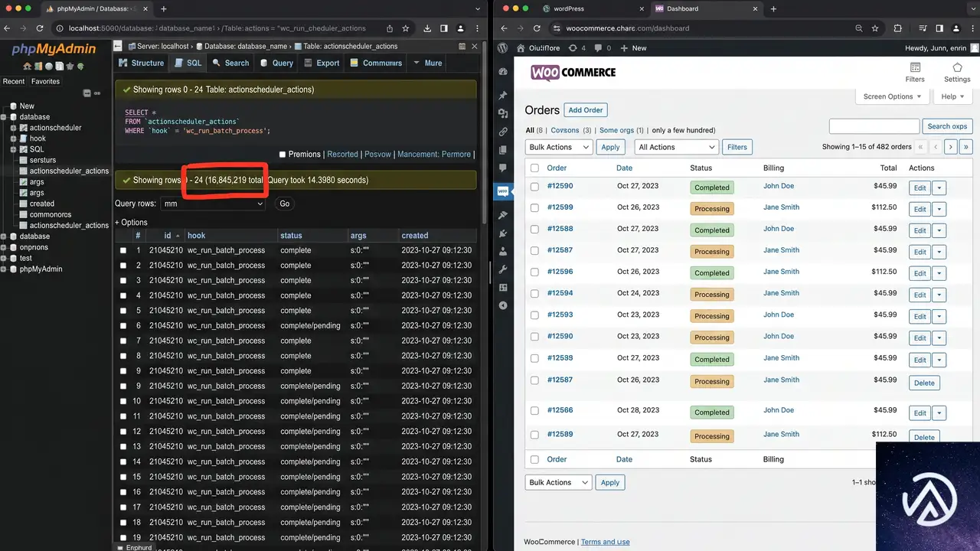980x551 pixels.
Task: Expand Screen Options panel
Action: click(x=893, y=96)
